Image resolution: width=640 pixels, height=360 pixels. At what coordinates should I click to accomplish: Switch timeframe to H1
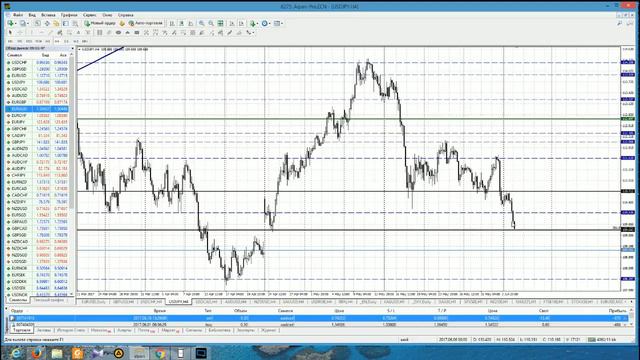tap(48, 41)
